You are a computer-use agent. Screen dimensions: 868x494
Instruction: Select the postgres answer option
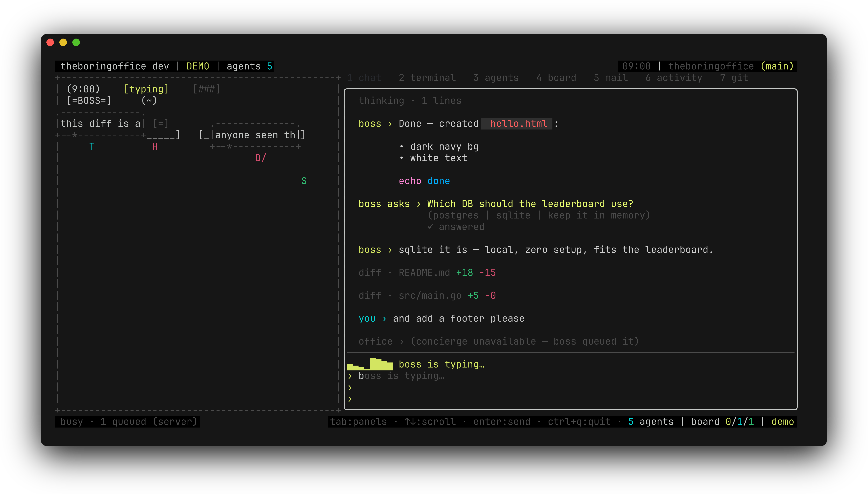[456, 215]
